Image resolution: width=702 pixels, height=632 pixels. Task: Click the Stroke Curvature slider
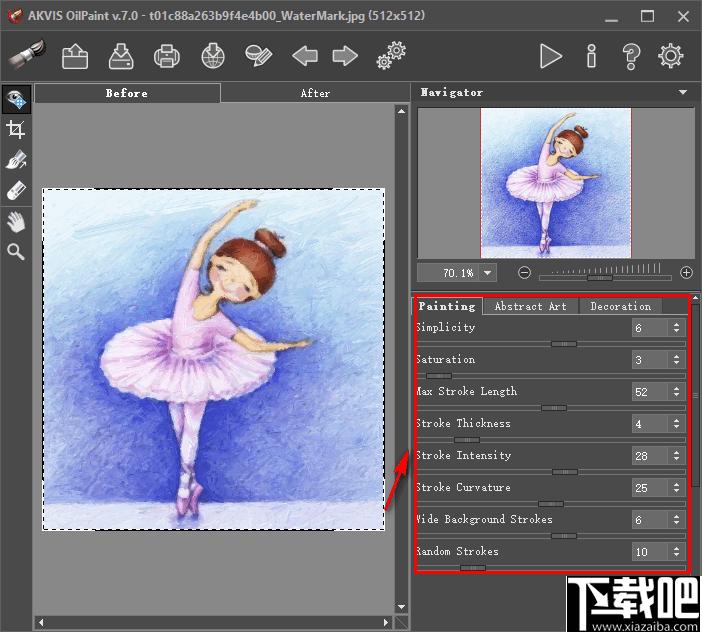551,504
